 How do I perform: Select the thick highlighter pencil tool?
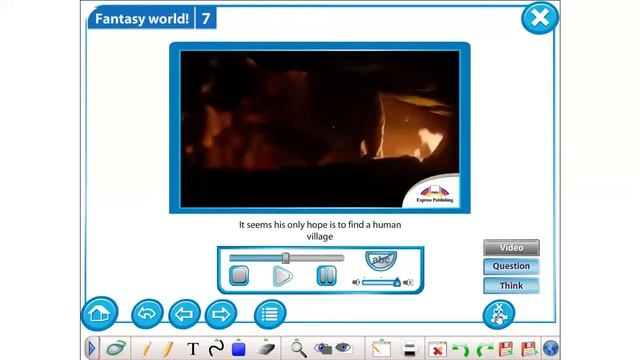tap(168, 349)
